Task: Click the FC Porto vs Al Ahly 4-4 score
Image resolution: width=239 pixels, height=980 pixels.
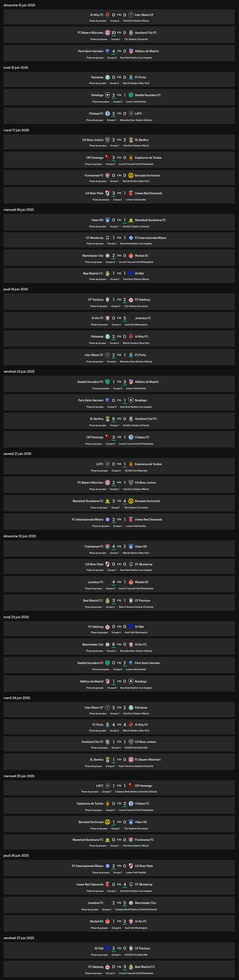Action: [x=119, y=725]
